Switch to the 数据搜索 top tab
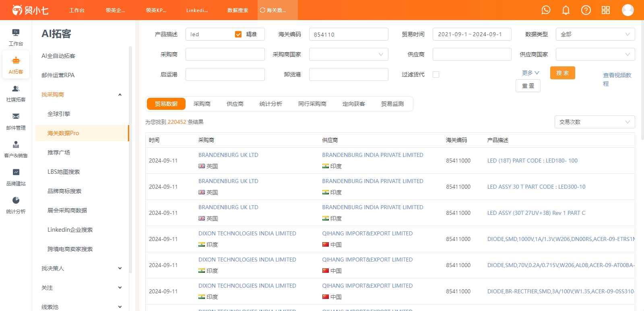Viewport: 644px width, 311px height. pyautogui.click(x=237, y=10)
